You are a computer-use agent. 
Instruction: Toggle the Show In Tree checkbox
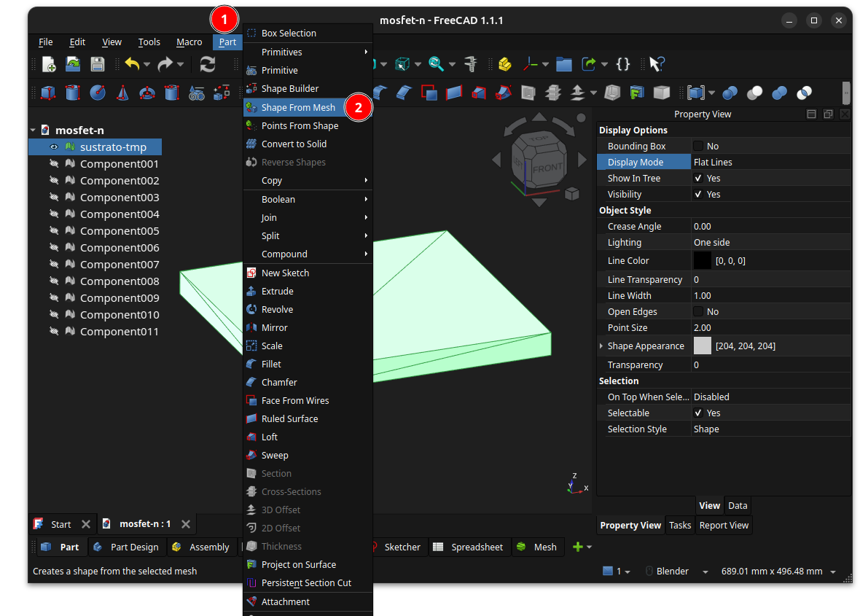(x=698, y=179)
